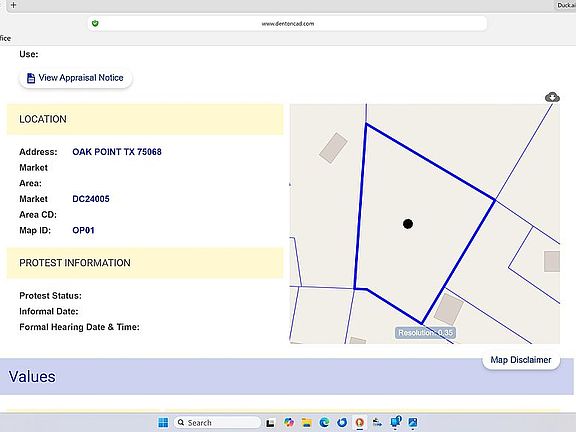Open the Windows Start menu
576x432 pixels.
coord(163,422)
